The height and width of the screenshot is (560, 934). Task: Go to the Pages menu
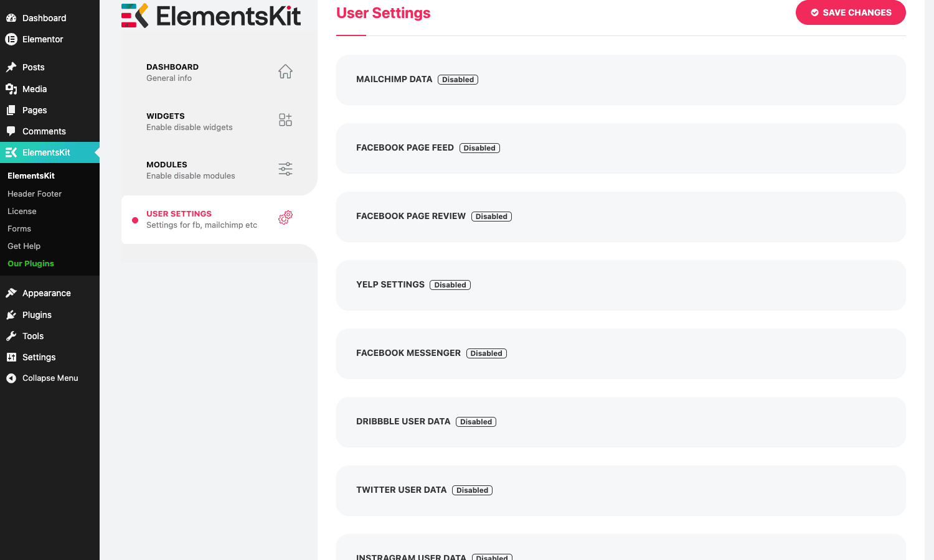(x=50, y=110)
